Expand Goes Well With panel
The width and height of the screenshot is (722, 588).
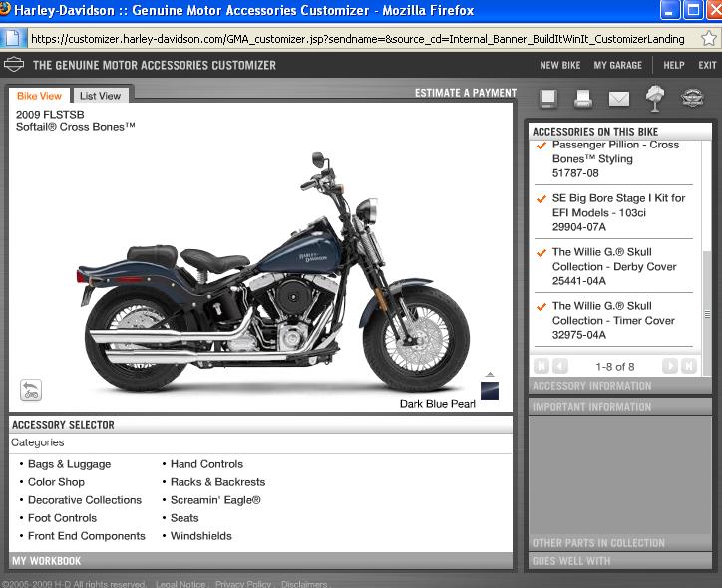[619, 561]
